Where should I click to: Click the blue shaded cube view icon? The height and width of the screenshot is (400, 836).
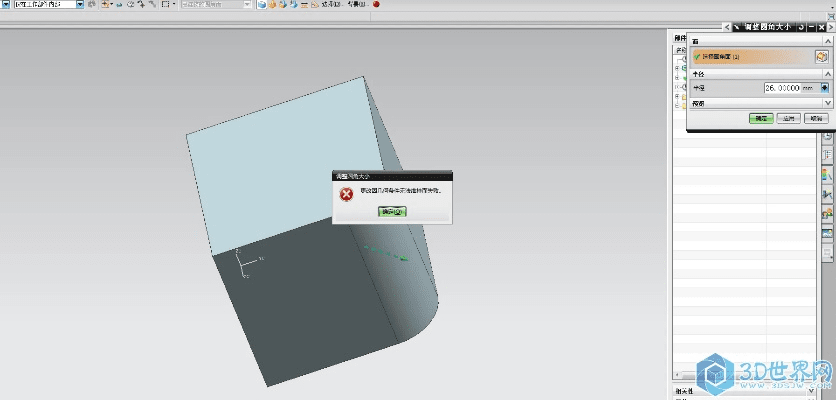click(x=262, y=5)
